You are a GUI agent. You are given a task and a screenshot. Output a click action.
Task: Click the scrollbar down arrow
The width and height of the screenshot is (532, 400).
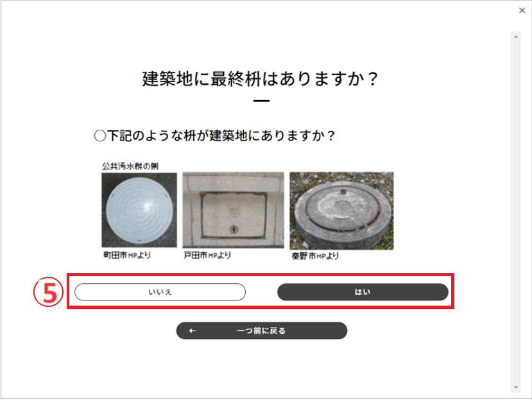click(x=516, y=387)
